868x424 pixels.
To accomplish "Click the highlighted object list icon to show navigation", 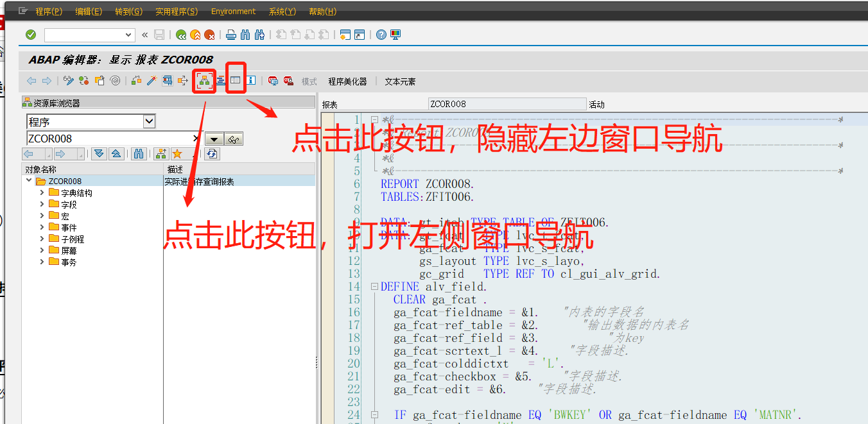I will 204,80.
